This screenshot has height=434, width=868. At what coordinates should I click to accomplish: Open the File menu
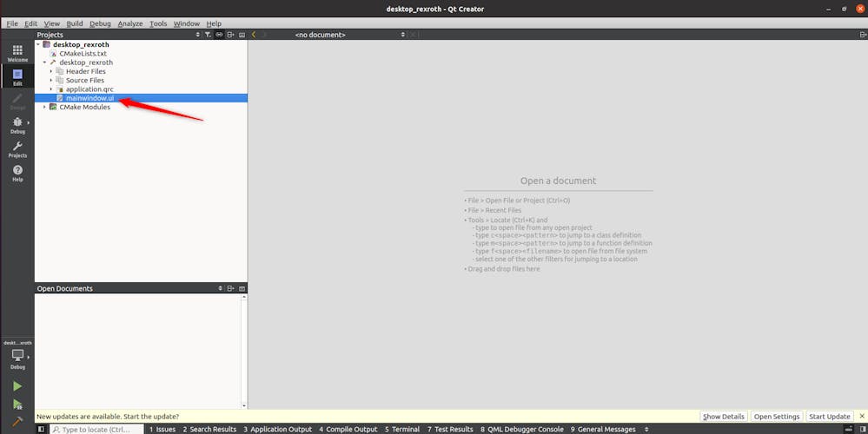12,23
